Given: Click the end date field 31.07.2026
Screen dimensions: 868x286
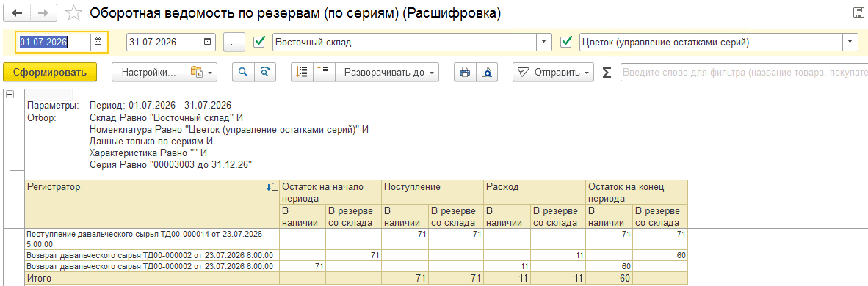Looking at the screenshot, I should 163,42.
